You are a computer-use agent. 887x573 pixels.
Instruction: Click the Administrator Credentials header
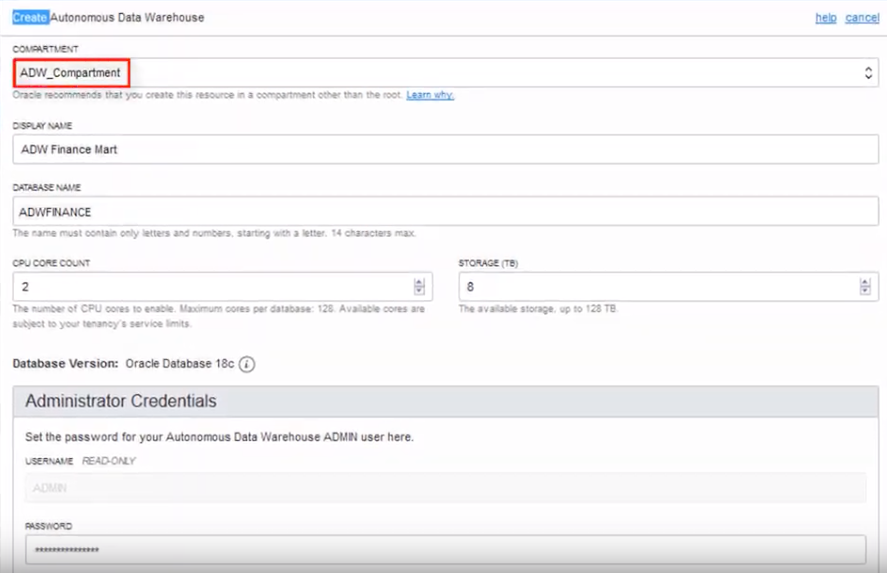tap(445, 402)
